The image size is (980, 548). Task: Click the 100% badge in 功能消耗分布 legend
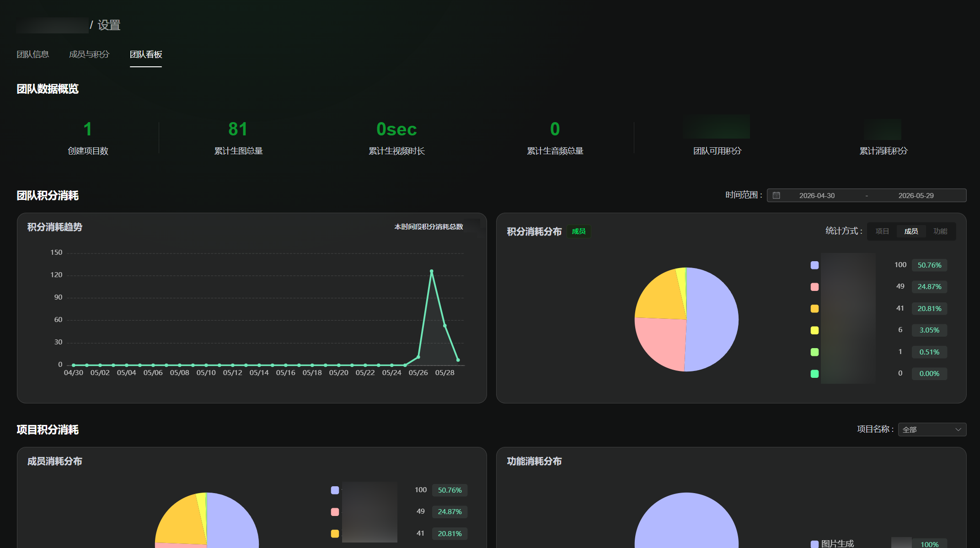pos(929,544)
